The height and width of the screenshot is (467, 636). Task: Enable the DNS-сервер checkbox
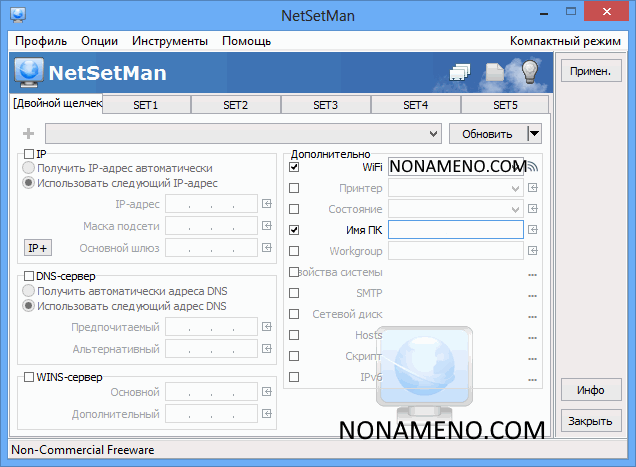(x=29, y=276)
